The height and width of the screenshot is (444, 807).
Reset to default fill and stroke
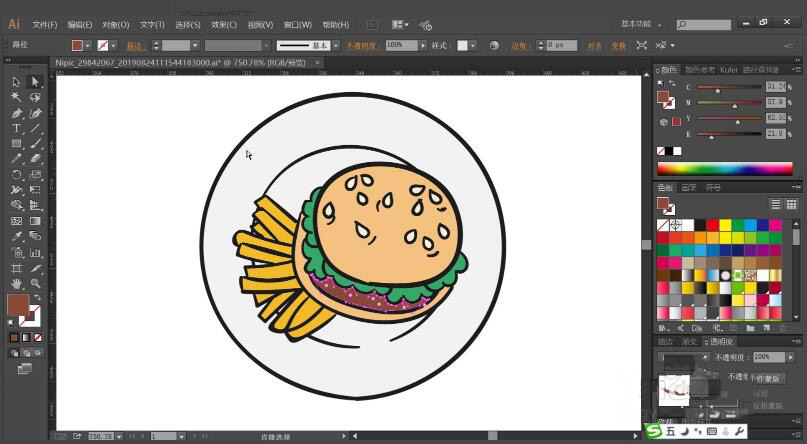click(11, 323)
